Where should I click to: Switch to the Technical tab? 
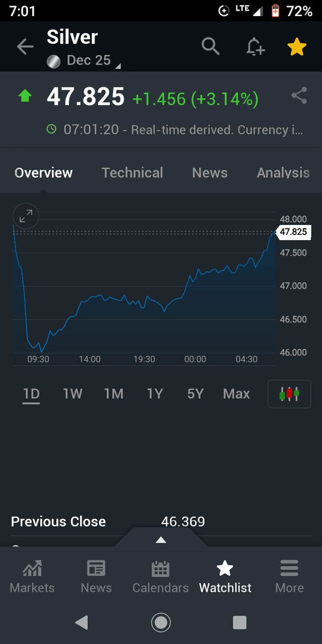click(x=132, y=173)
